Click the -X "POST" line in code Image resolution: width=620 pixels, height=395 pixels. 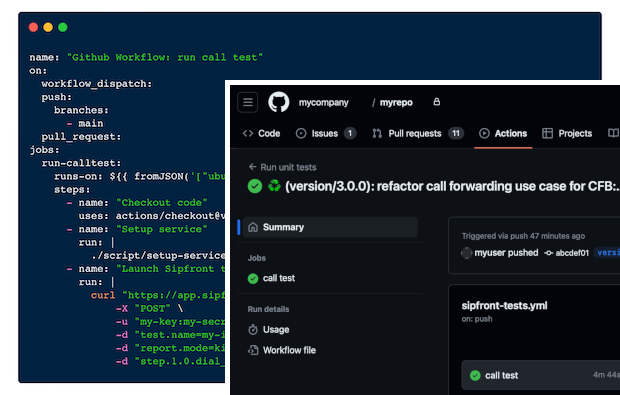click(x=149, y=308)
